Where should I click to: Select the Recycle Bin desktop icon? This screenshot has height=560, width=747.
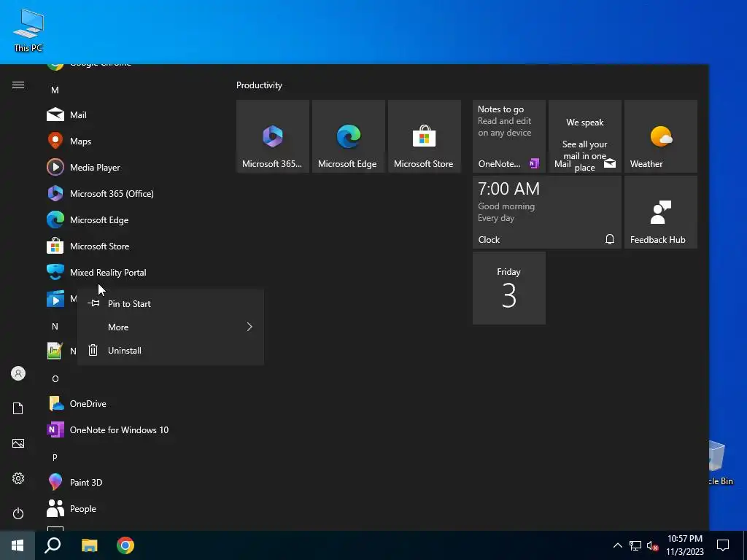(721, 463)
